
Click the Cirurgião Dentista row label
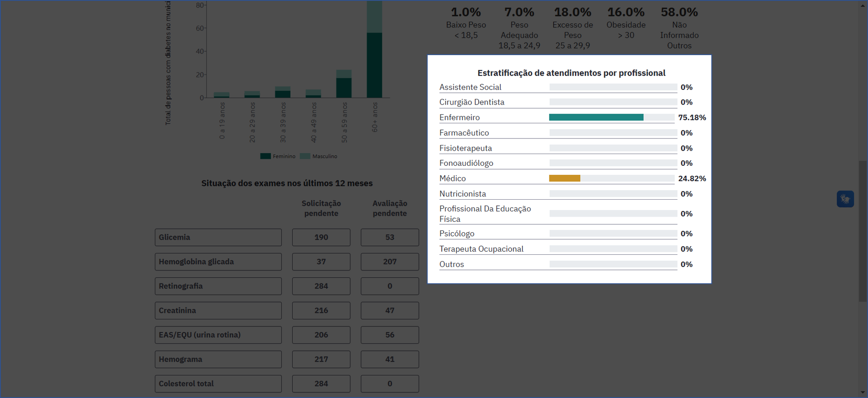[472, 102]
